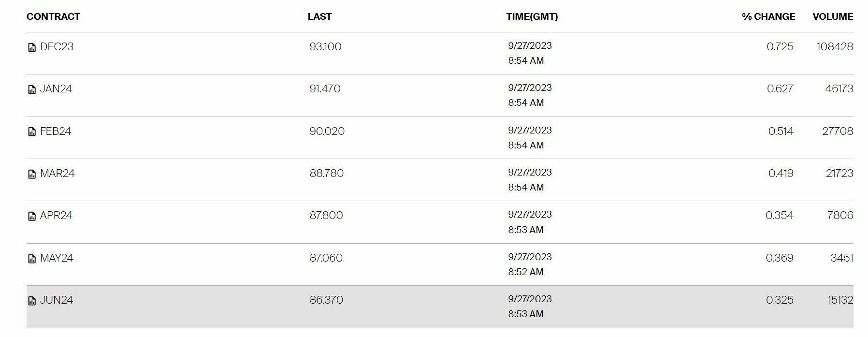The width and height of the screenshot is (868, 337).
Task: Click the LAST column header
Action: 319,16
